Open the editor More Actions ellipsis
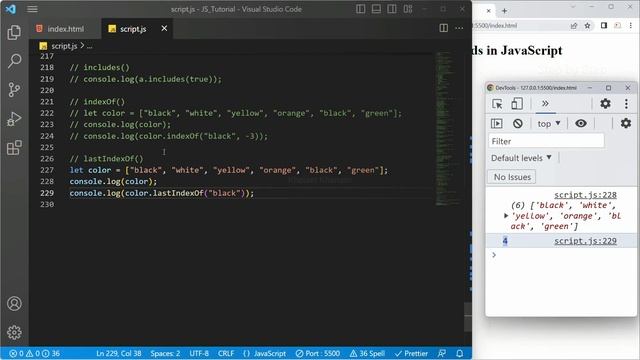This screenshot has width=640, height=360. coord(459,28)
